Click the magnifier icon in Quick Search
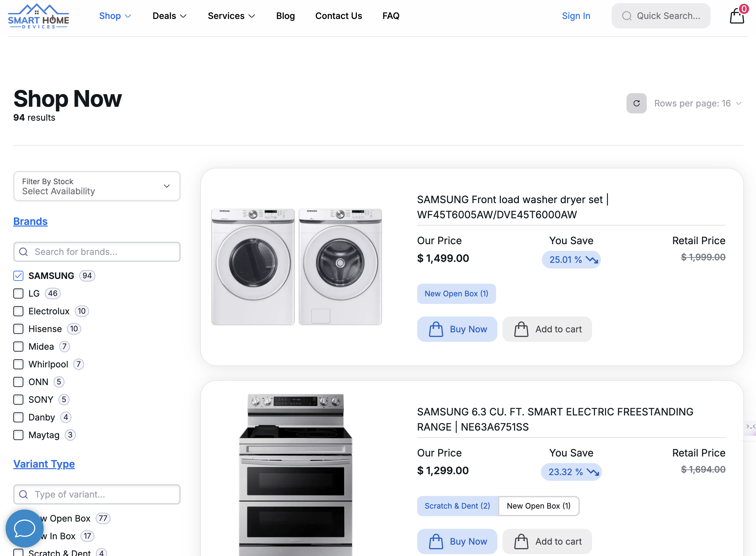 [627, 16]
